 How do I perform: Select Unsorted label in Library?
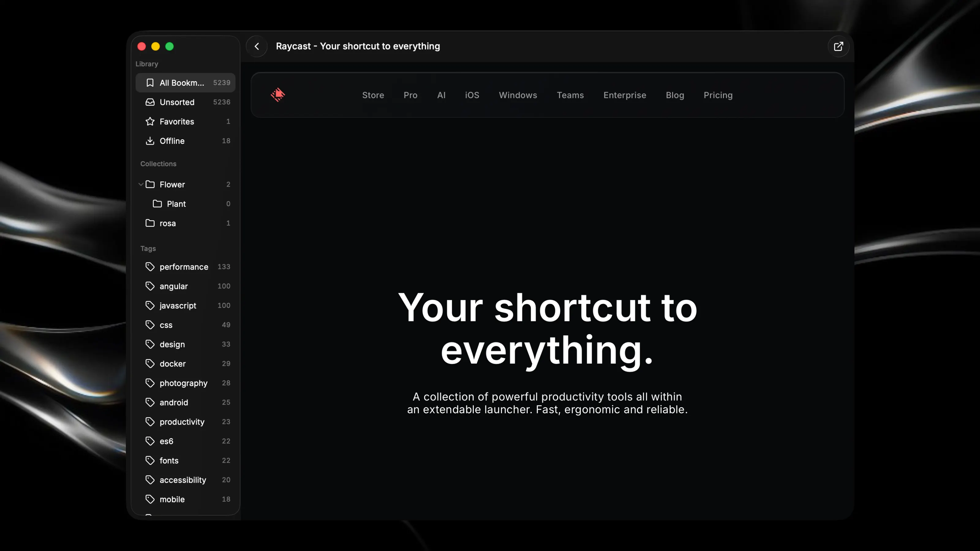coord(177,102)
